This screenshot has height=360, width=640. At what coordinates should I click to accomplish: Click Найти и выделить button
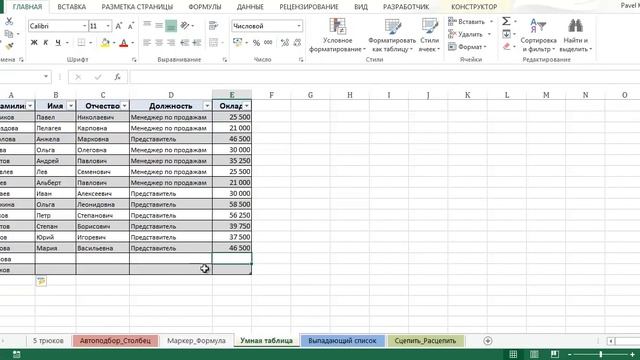coord(576,35)
